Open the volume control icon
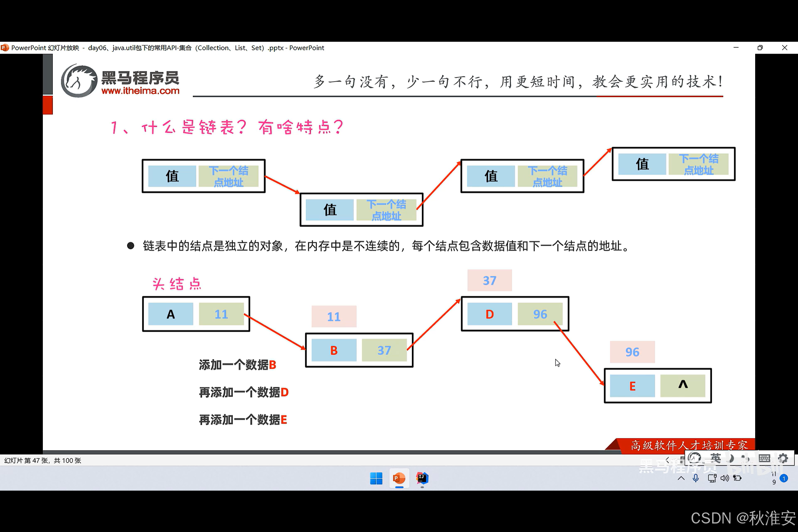The image size is (798, 532). pos(724,478)
